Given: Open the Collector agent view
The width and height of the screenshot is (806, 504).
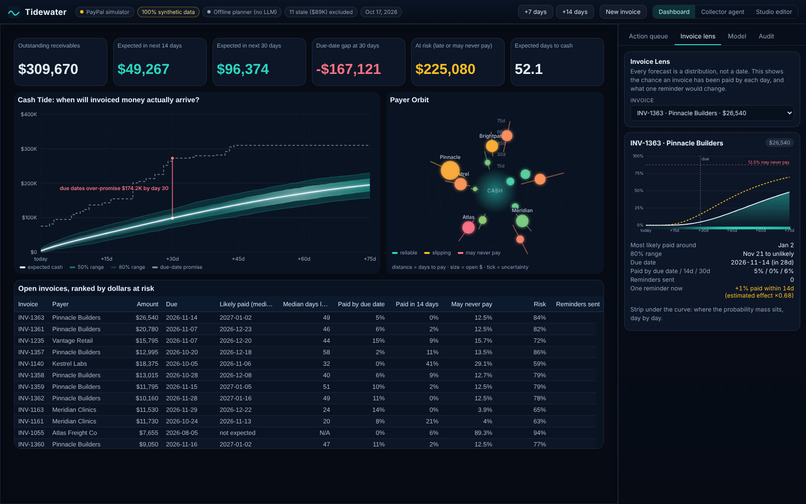Looking at the screenshot, I should [722, 12].
